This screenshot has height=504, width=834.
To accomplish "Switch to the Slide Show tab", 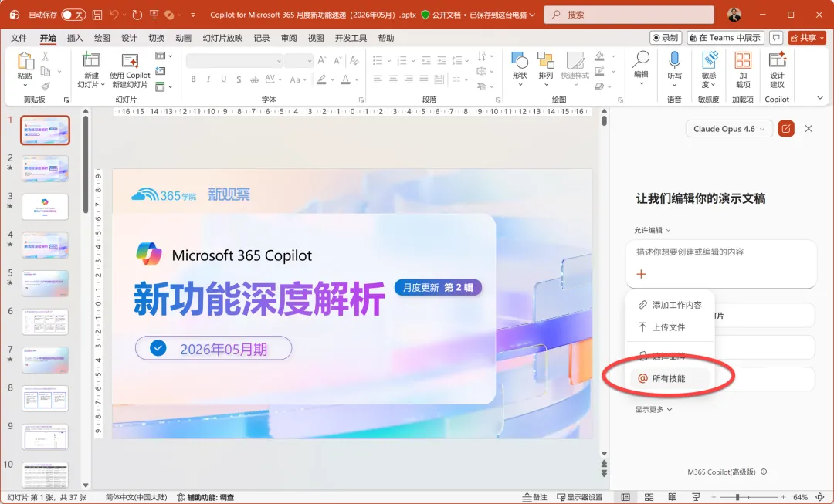I will pos(222,38).
